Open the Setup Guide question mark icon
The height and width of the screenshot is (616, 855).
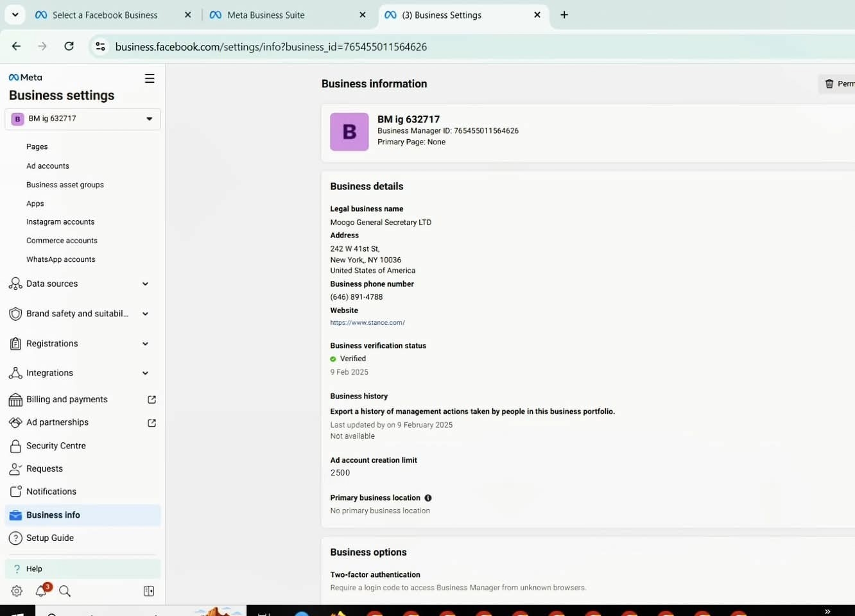click(x=15, y=538)
